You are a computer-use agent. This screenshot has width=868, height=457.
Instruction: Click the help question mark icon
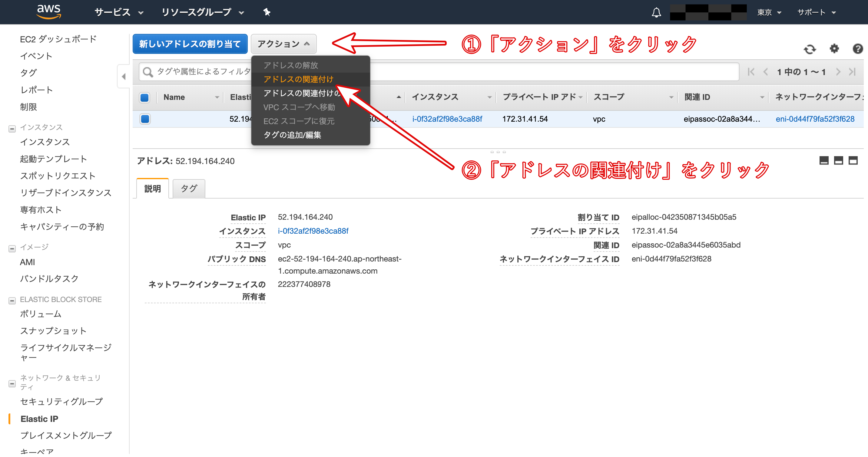click(858, 49)
